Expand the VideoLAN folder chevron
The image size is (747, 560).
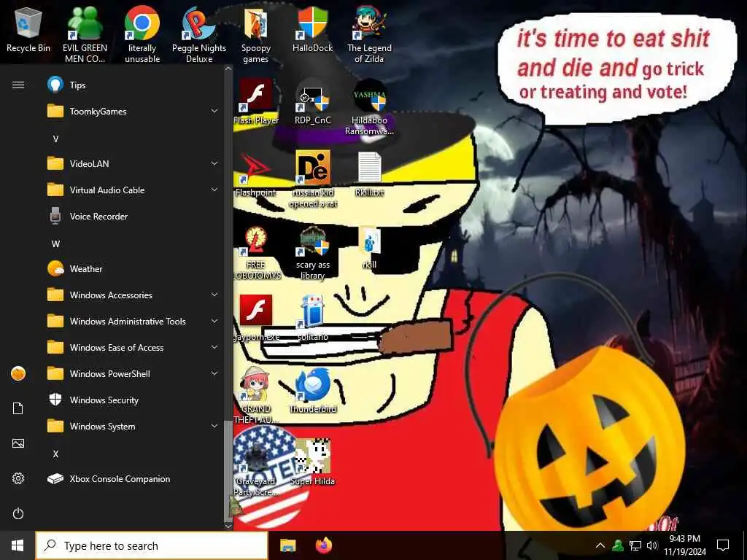tap(214, 163)
